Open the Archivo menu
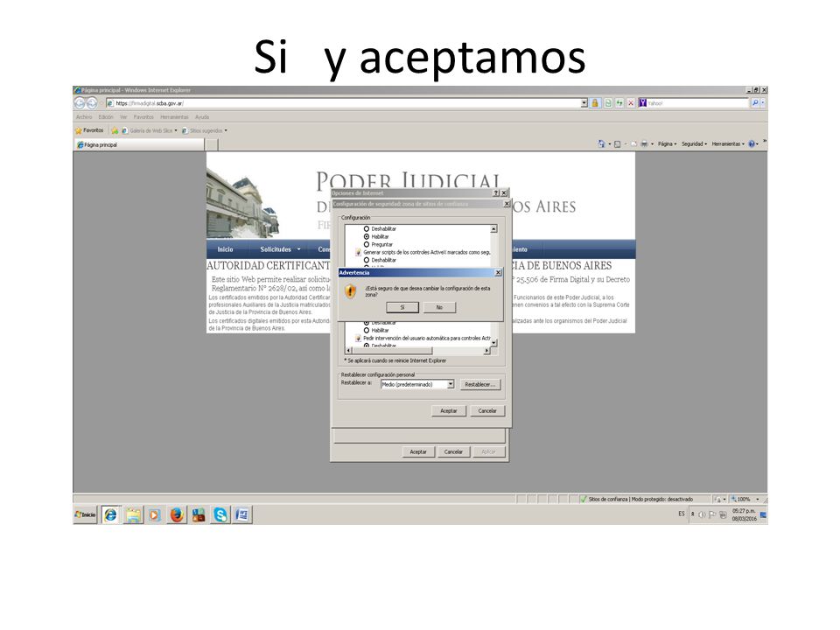The height and width of the screenshot is (630, 840). coord(84,116)
